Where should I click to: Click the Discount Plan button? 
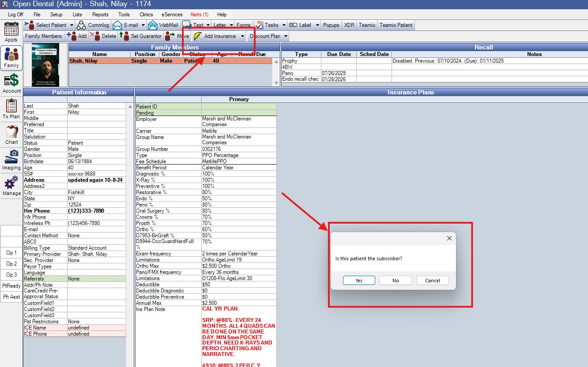point(265,36)
